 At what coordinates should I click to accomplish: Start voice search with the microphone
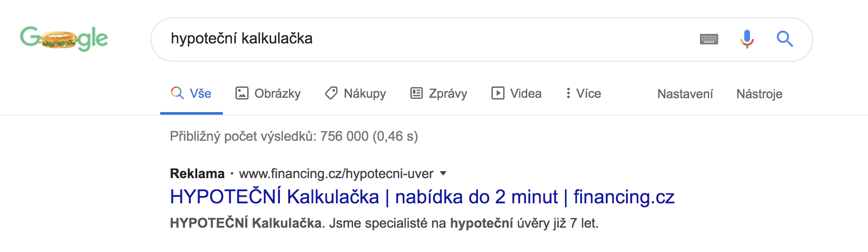747,39
